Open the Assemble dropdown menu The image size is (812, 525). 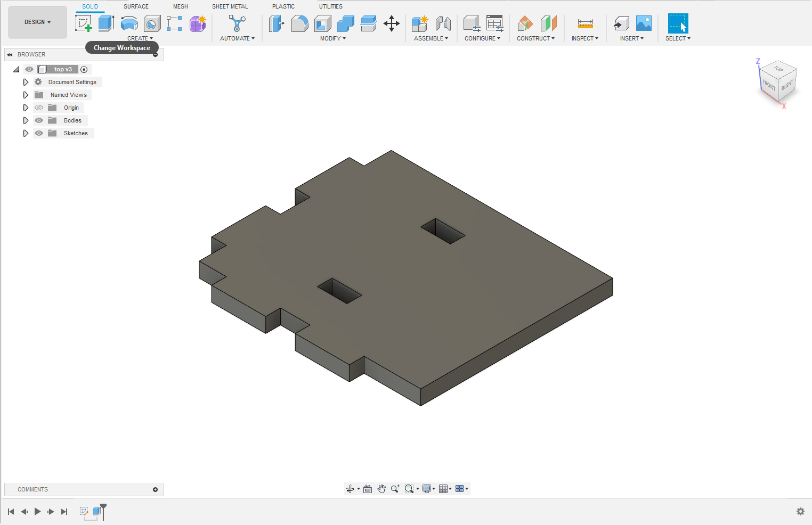coord(431,38)
